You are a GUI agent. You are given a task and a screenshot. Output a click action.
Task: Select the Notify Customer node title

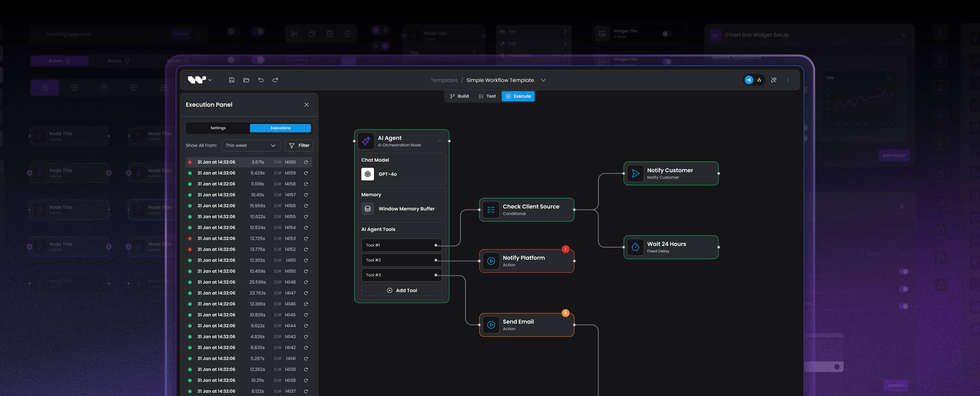point(670,170)
